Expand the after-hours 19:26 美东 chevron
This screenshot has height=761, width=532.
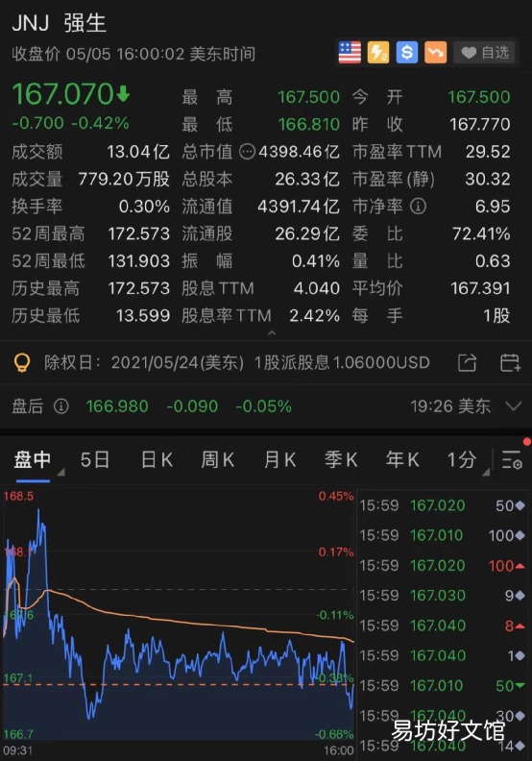coord(514,405)
